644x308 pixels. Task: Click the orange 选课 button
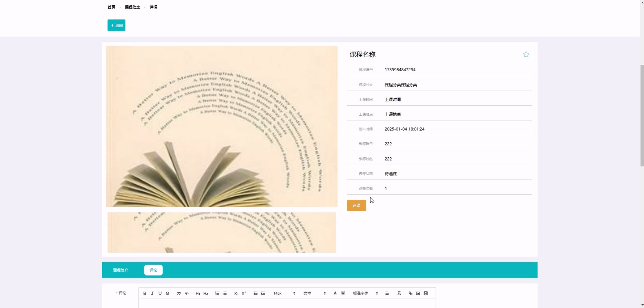(356, 205)
